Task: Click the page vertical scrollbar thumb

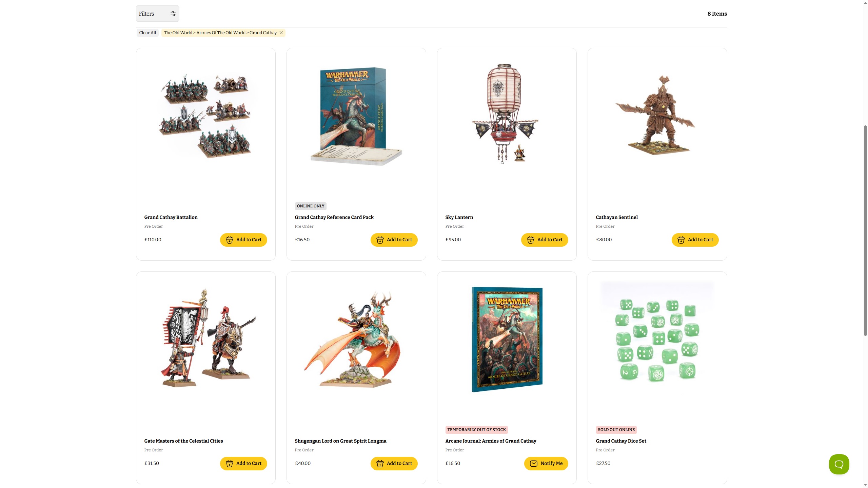Action: (865, 230)
